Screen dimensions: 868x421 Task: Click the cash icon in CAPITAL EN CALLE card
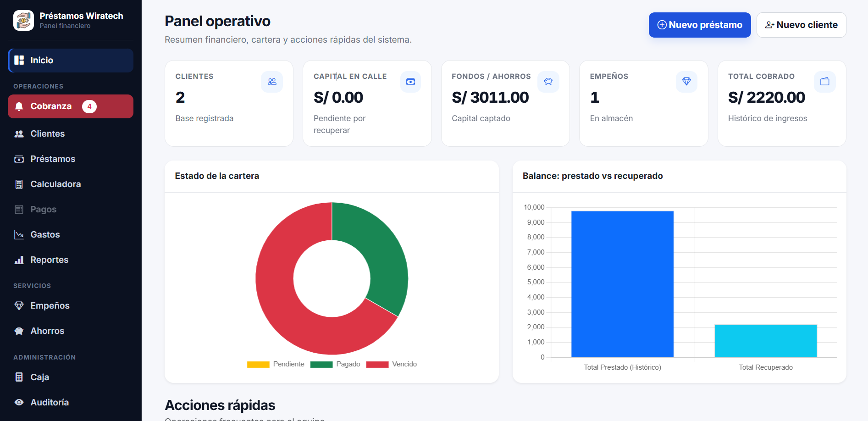click(x=410, y=82)
